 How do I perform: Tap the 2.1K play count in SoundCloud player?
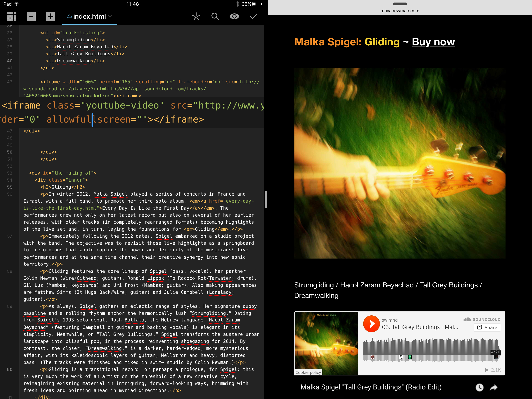click(493, 370)
